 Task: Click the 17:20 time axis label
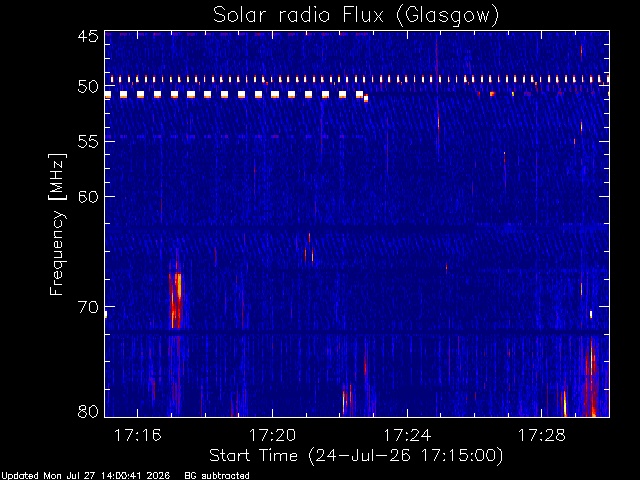[272, 435]
